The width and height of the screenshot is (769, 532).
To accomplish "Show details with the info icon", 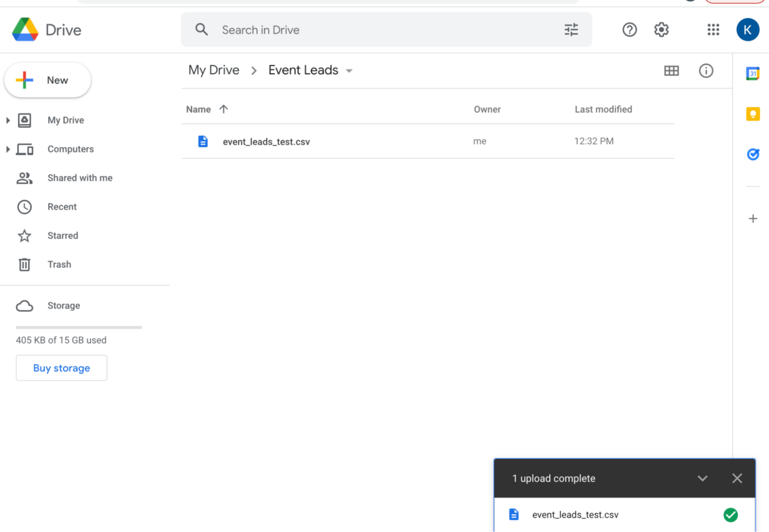I will click(x=706, y=71).
